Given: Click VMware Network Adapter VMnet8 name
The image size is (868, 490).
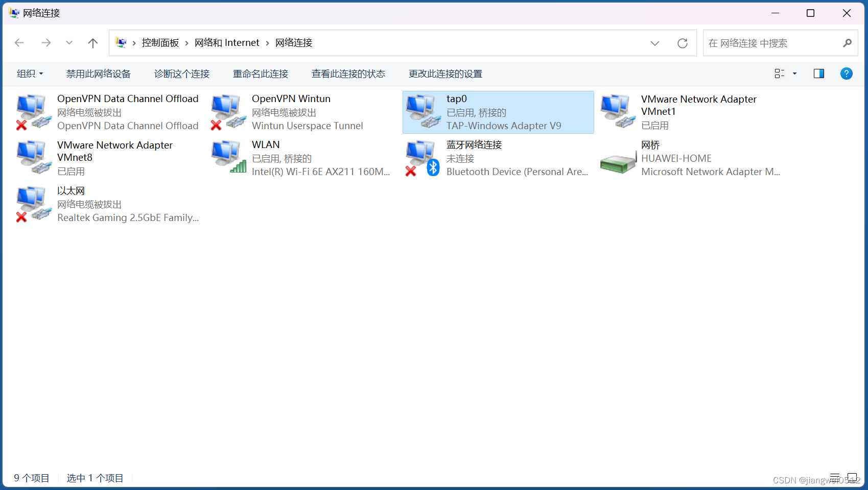Looking at the screenshot, I should (115, 151).
